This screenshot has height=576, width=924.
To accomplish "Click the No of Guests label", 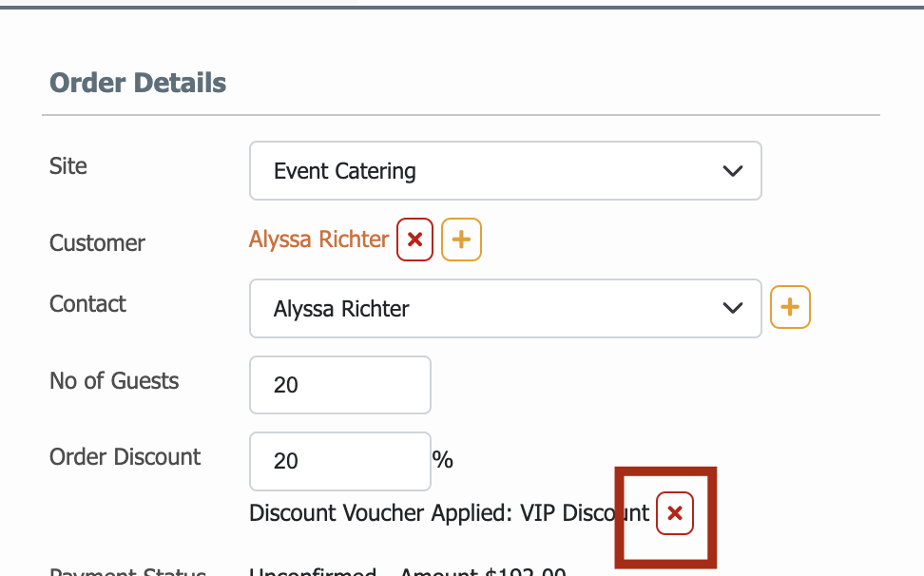I will [x=114, y=381].
